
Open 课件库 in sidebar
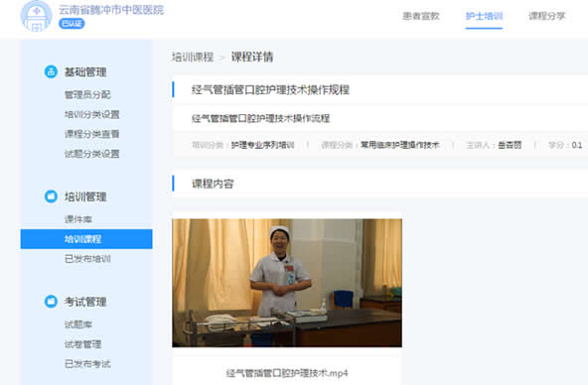[x=78, y=219]
